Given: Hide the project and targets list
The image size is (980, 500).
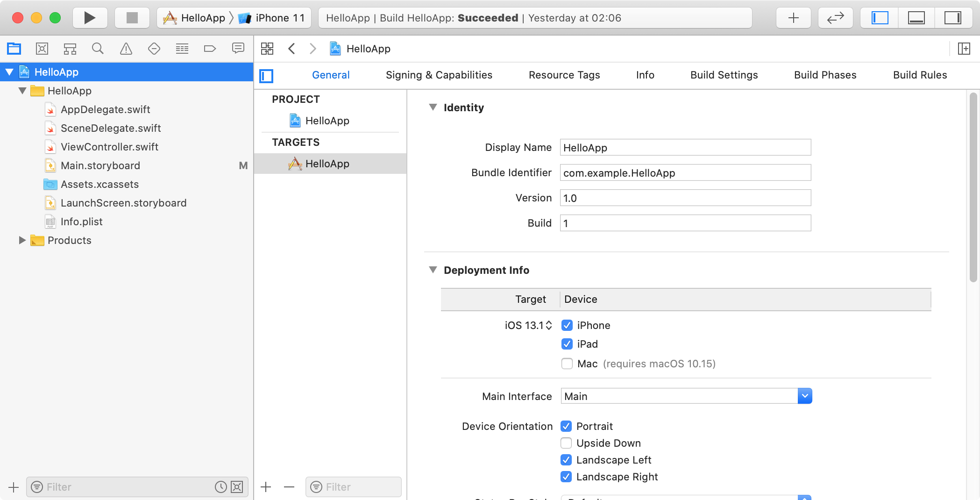Looking at the screenshot, I should click(x=266, y=76).
